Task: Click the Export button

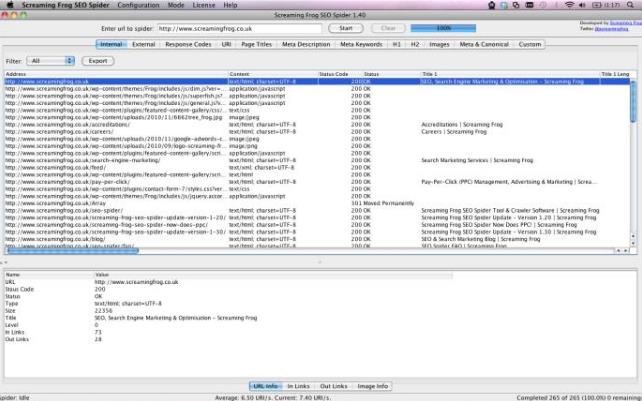Action: coord(97,61)
